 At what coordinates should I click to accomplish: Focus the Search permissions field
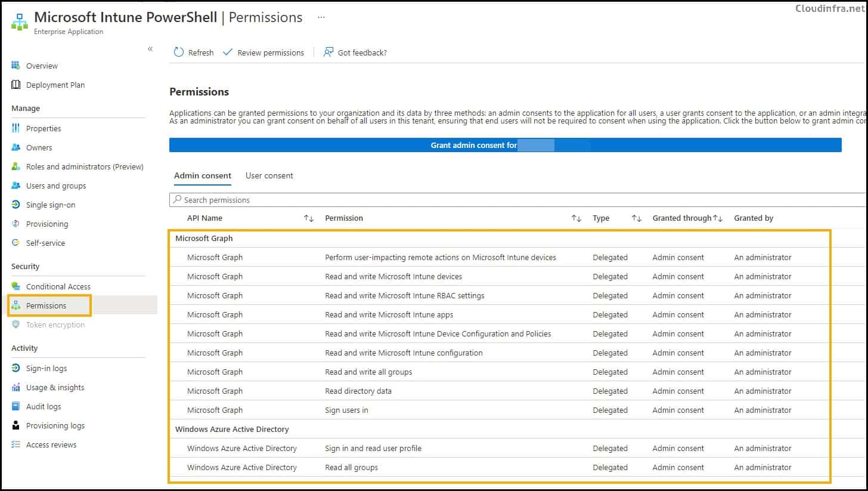[x=517, y=200]
